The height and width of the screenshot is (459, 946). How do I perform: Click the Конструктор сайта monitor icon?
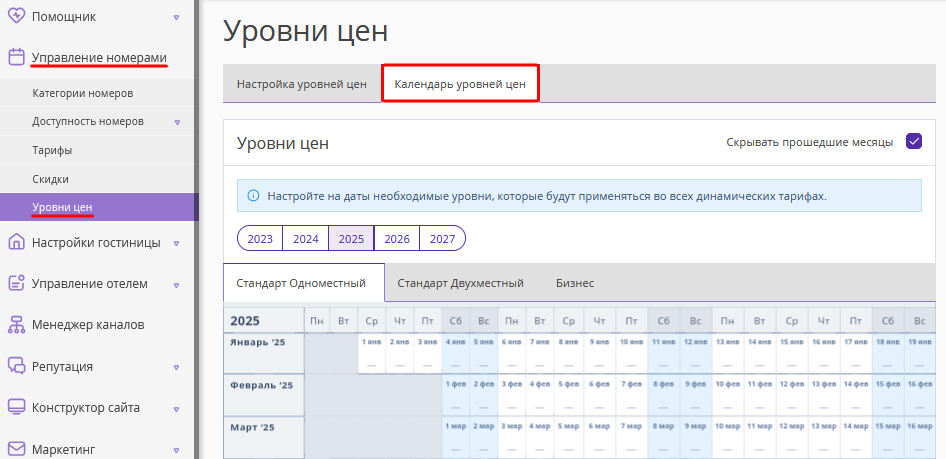16,407
